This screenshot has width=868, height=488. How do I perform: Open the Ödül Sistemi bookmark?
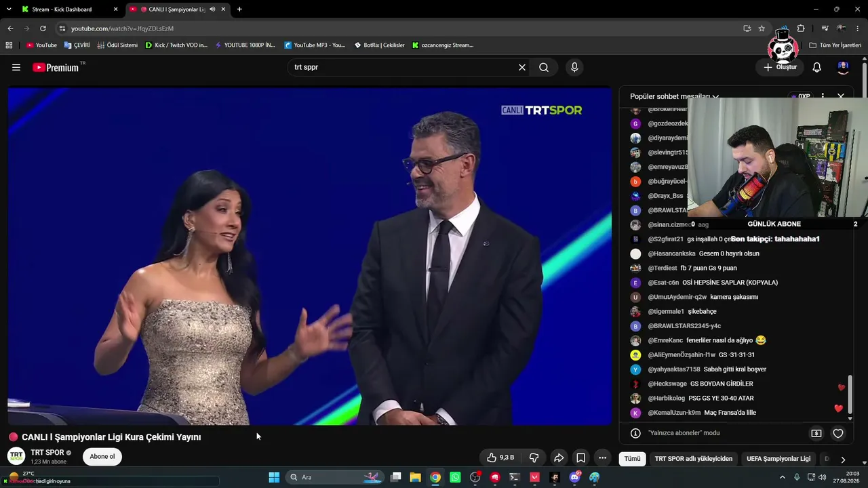(x=117, y=45)
